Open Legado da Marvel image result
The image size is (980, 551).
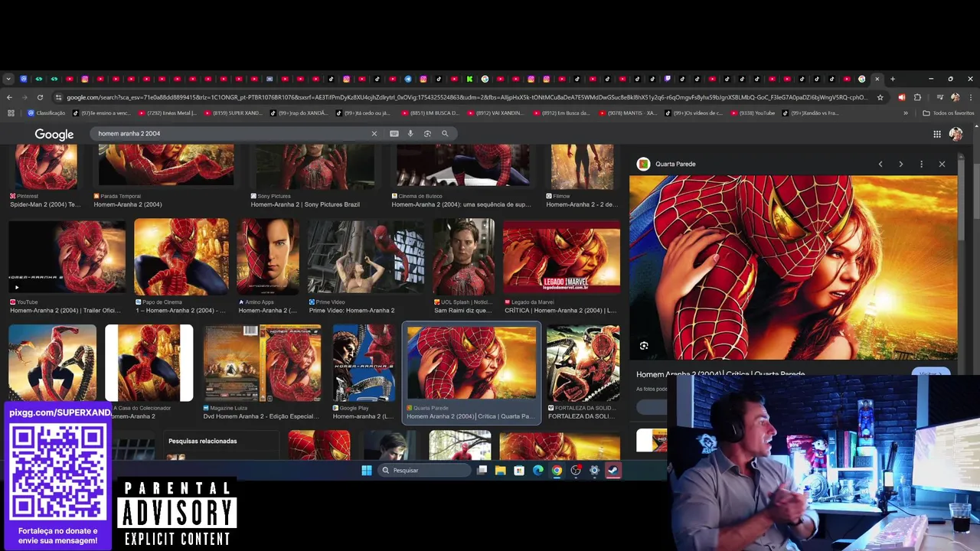point(561,256)
